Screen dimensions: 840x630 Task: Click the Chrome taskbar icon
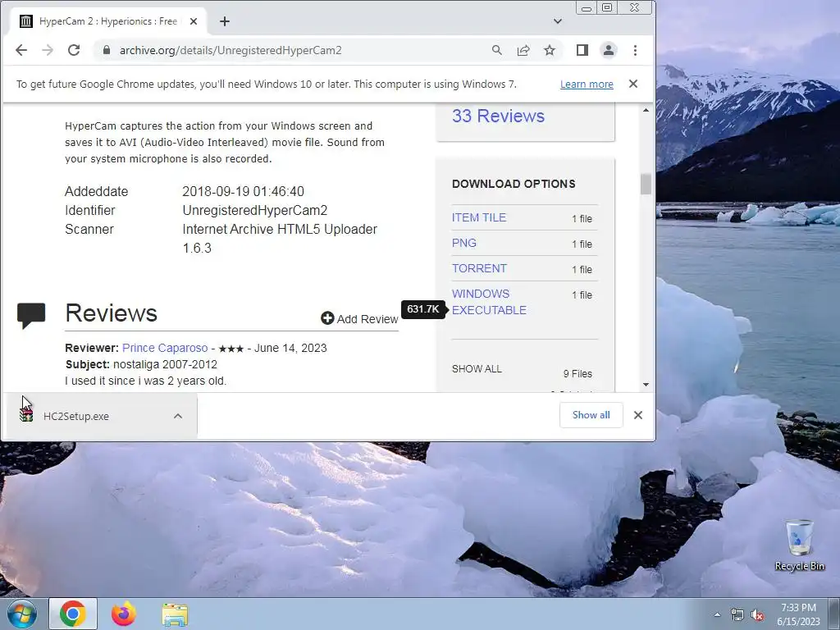tap(73, 614)
